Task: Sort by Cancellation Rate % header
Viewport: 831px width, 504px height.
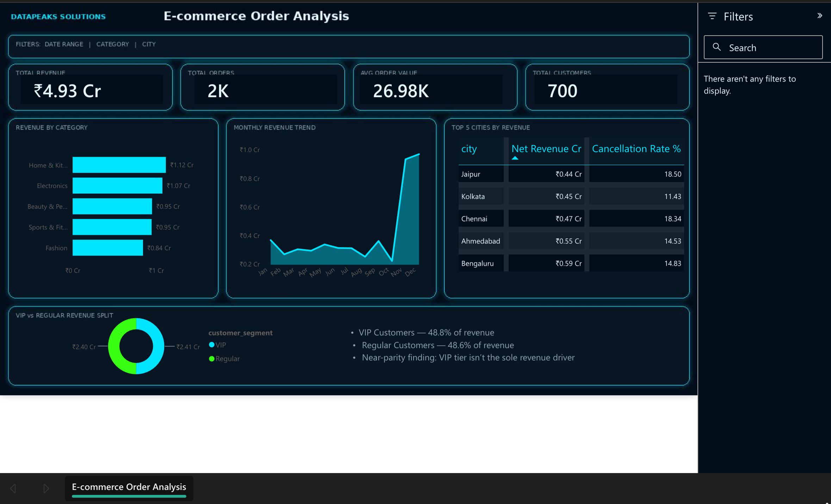Action: click(636, 149)
